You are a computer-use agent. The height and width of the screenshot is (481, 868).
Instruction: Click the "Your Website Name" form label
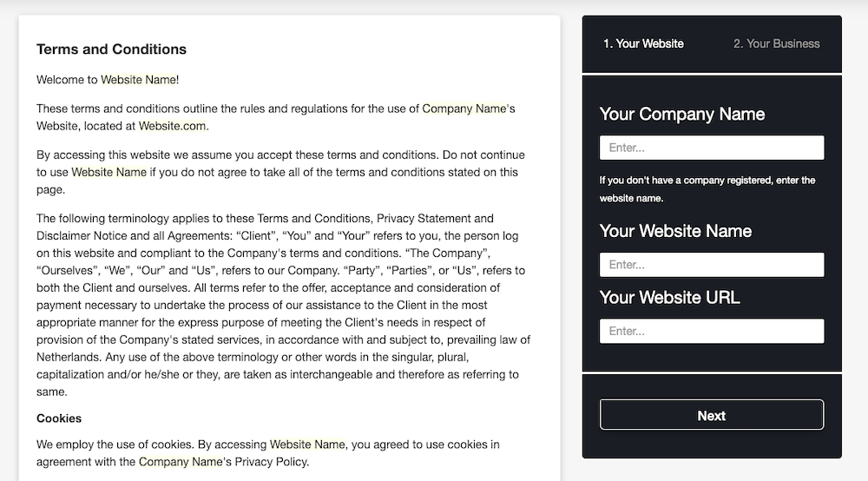675,231
